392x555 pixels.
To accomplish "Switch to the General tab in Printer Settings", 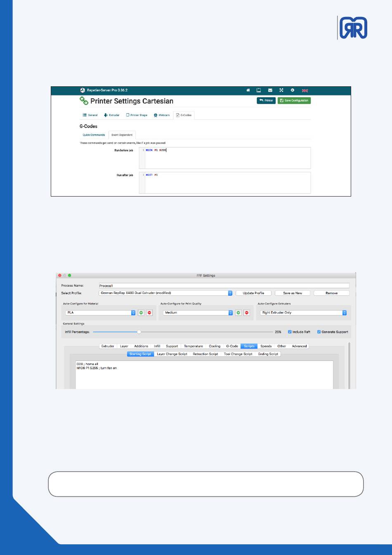I will pyautogui.click(x=90, y=115).
